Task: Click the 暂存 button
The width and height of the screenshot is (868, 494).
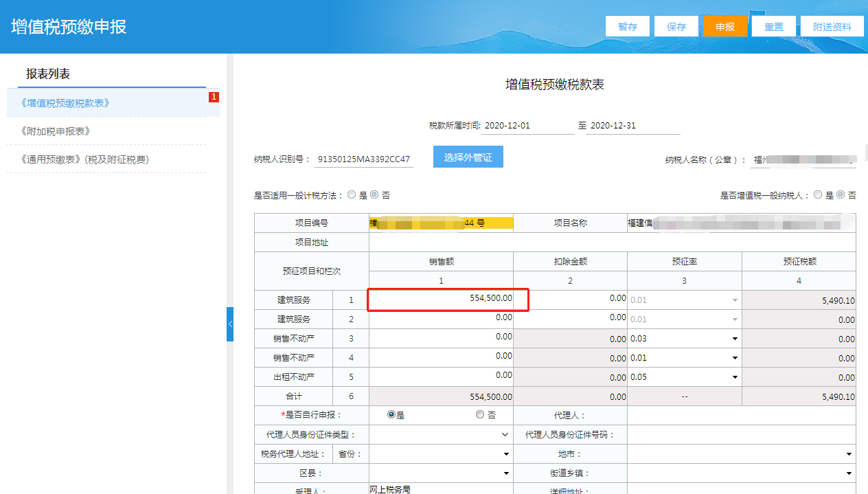Action: 627,27
